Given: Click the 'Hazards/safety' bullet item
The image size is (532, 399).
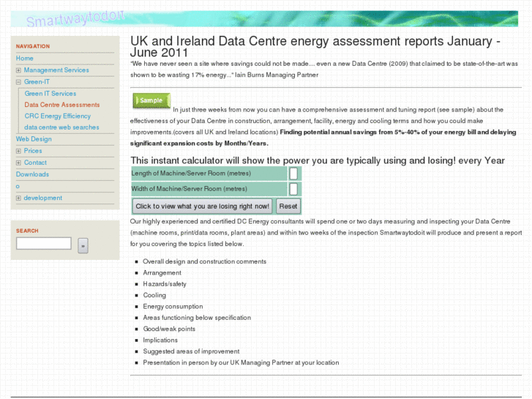Looking at the screenshot, I should click(x=165, y=284).
